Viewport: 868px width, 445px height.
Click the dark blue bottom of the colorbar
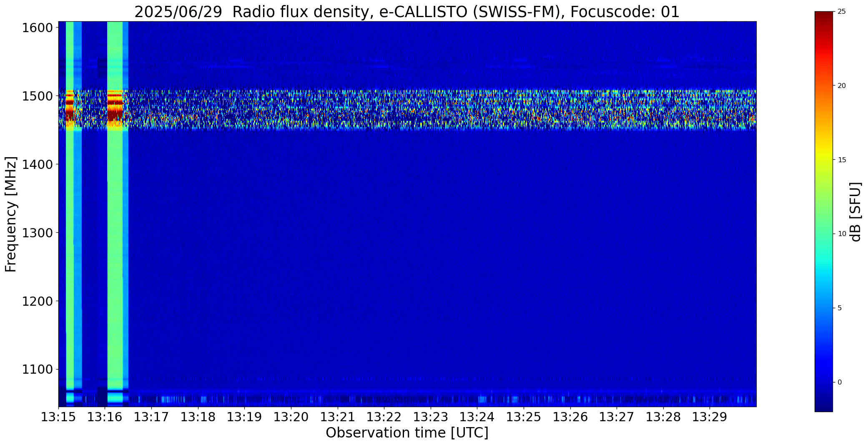pos(823,405)
